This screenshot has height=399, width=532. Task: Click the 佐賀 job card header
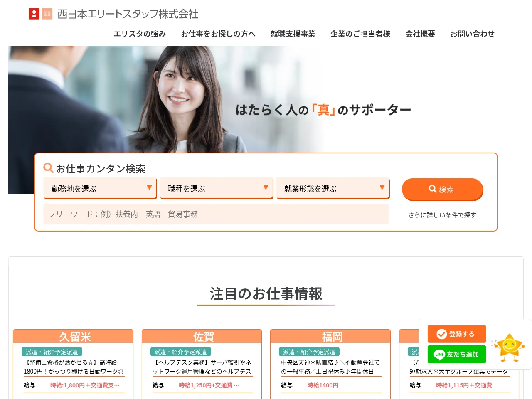pos(202,336)
